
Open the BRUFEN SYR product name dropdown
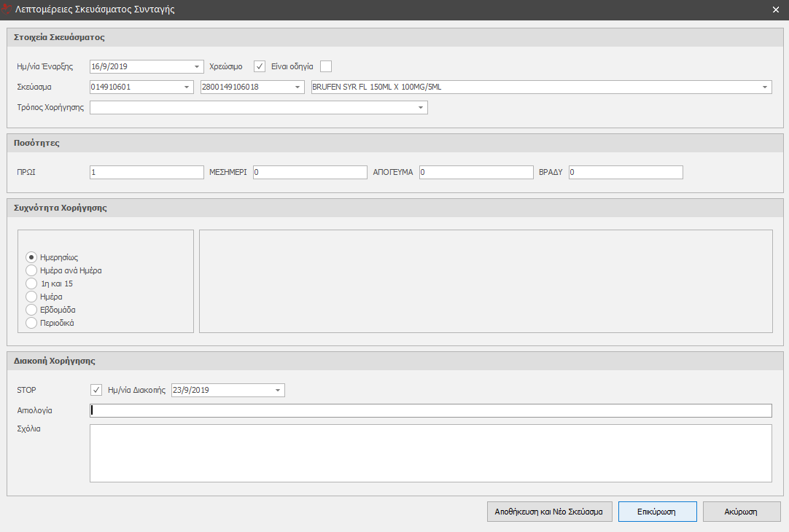click(764, 87)
